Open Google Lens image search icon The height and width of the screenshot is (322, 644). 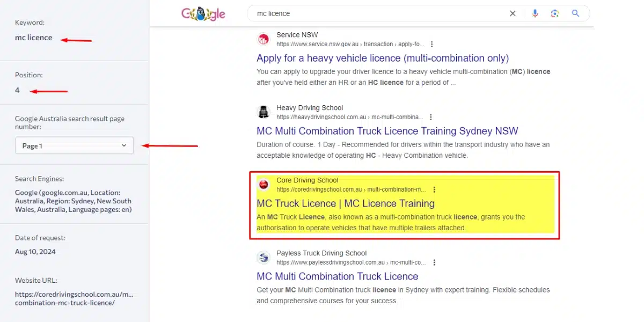555,13
